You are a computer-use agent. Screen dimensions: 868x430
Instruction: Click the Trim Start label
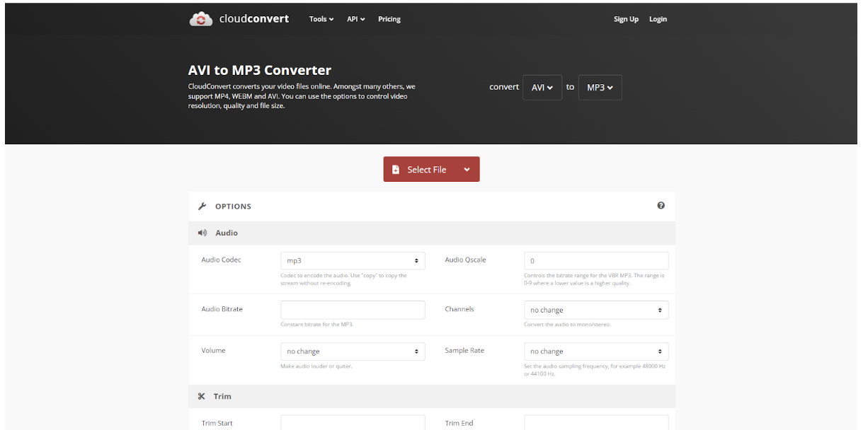(217, 423)
